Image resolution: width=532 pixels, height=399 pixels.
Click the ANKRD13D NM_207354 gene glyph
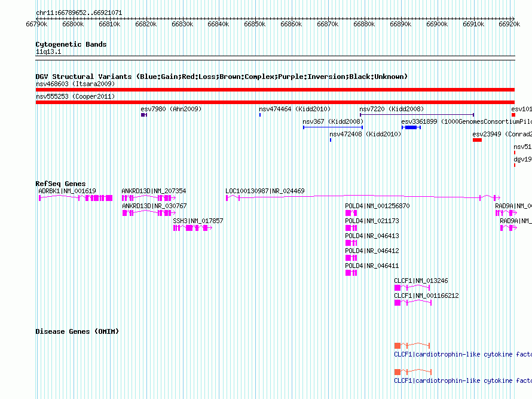point(149,198)
